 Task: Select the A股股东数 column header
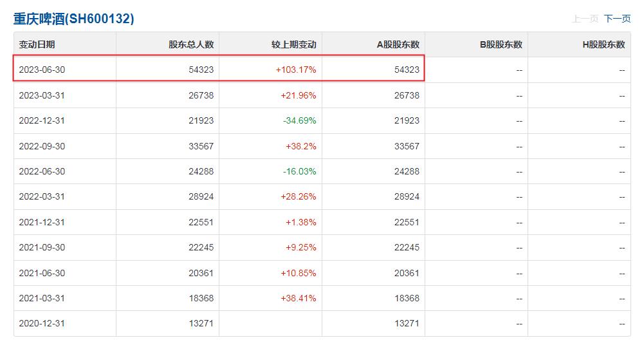(x=398, y=44)
